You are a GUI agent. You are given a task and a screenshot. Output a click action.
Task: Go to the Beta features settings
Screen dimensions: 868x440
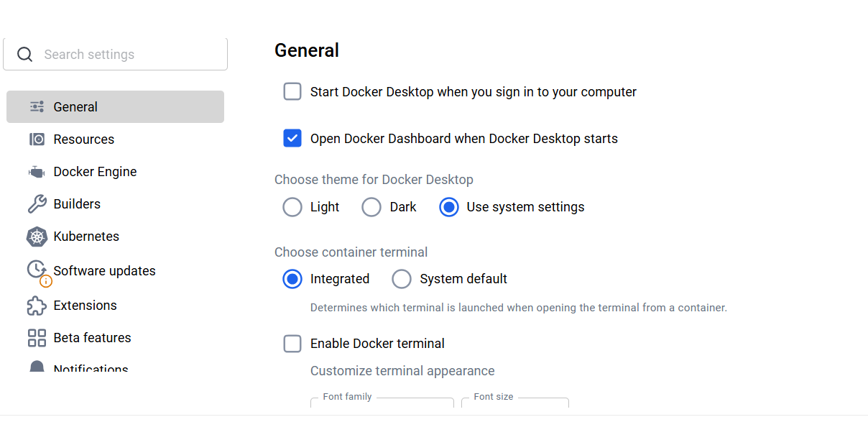point(115,338)
